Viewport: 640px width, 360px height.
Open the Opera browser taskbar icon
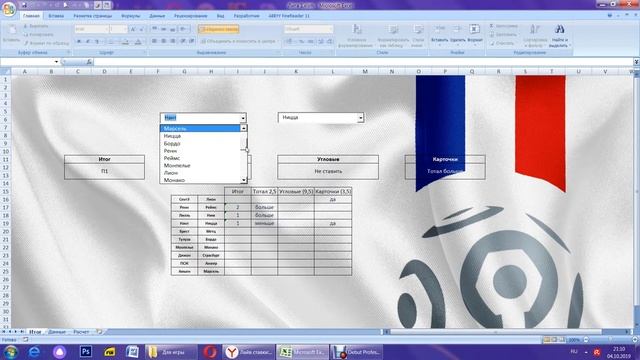click(210, 351)
